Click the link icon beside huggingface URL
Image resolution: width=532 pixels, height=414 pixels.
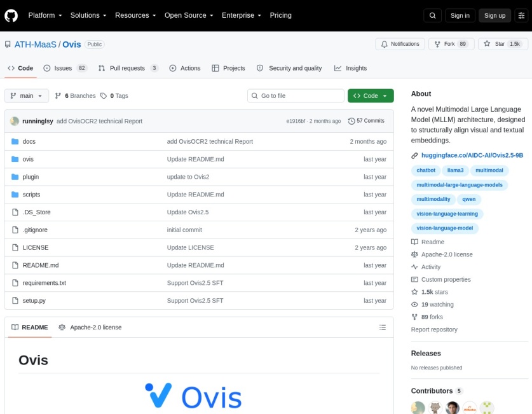[414, 155]
